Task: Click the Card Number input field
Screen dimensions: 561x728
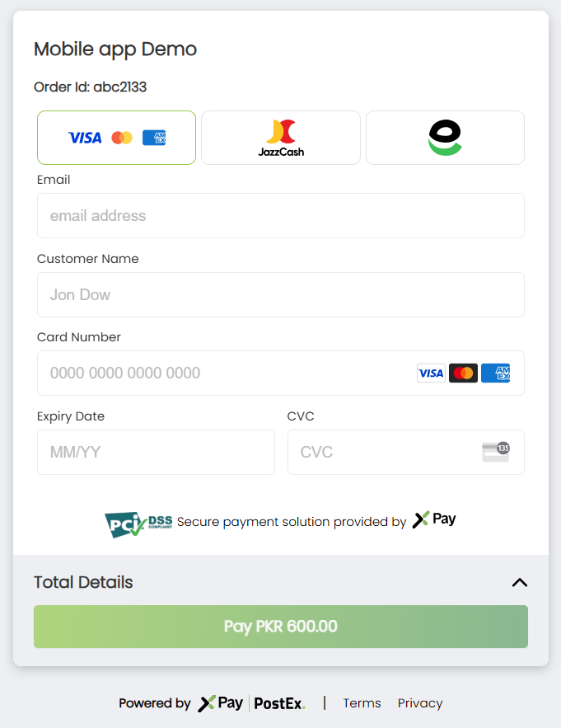Action: tap(222, 373)
